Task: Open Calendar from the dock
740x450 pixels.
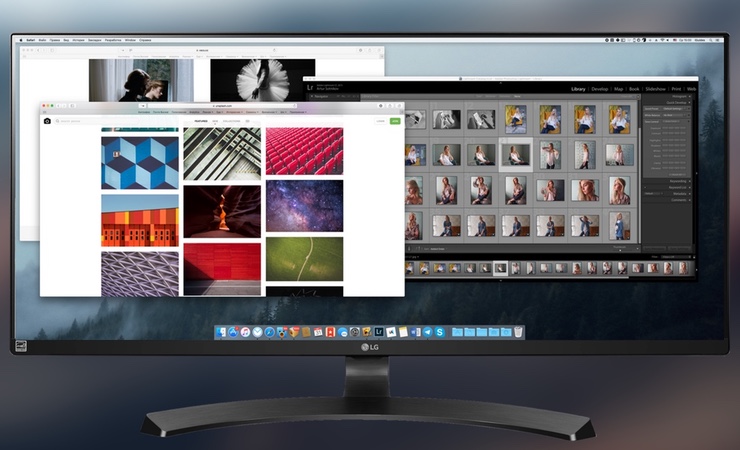Action: click(318, 332)
